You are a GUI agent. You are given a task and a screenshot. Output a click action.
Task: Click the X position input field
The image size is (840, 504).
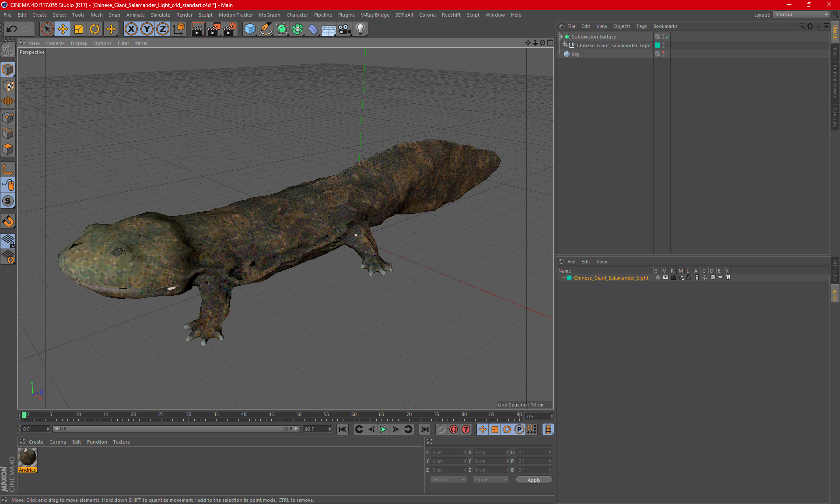(449, 452)
